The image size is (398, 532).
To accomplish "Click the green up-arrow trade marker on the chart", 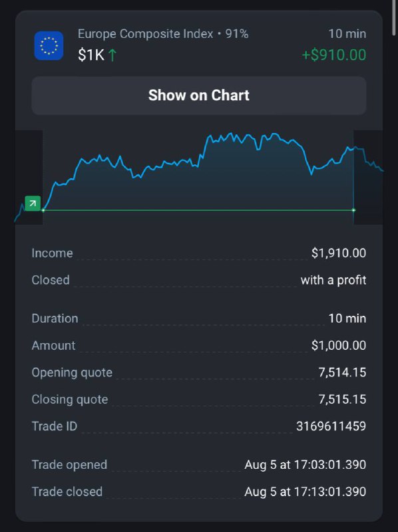I will 33,203.
